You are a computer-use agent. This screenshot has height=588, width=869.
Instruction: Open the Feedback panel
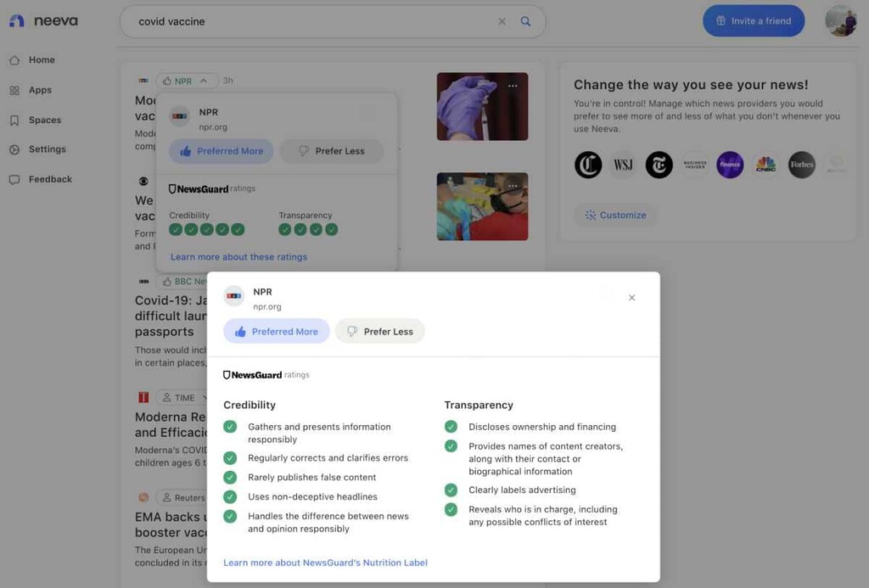[x=50, y=179]
